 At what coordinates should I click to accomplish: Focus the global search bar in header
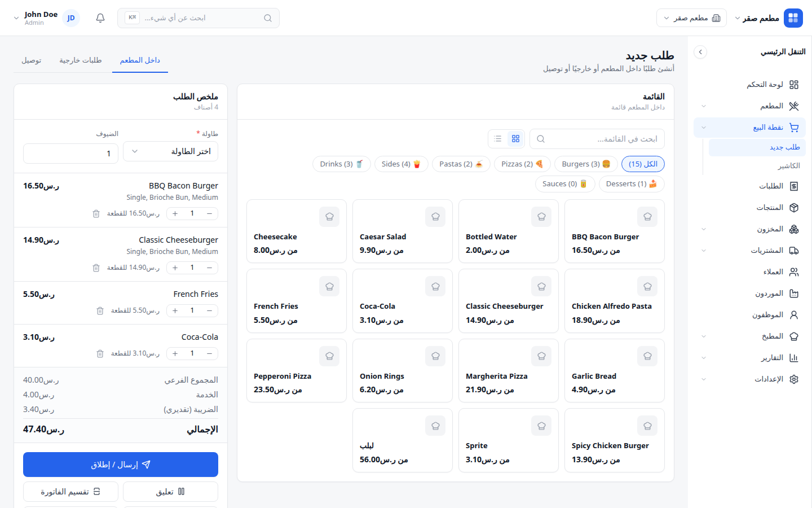pos(198,18)
